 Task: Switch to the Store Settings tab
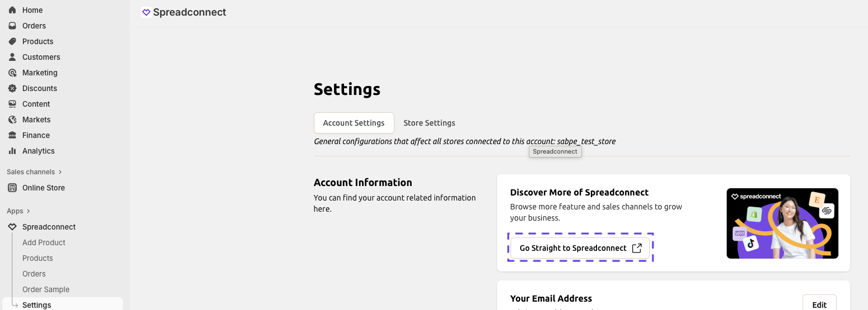(x=430, y=123)
